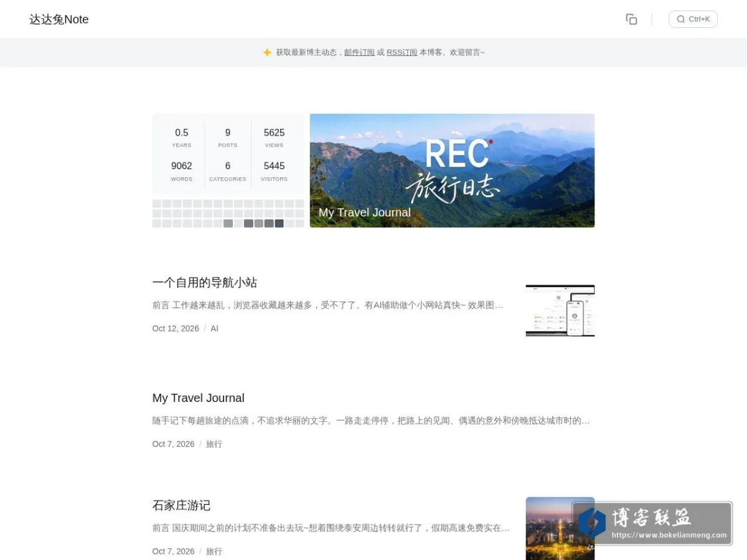
Task: Click the 导航小站 post thumbnail
Action: click(x=560, y=310)
